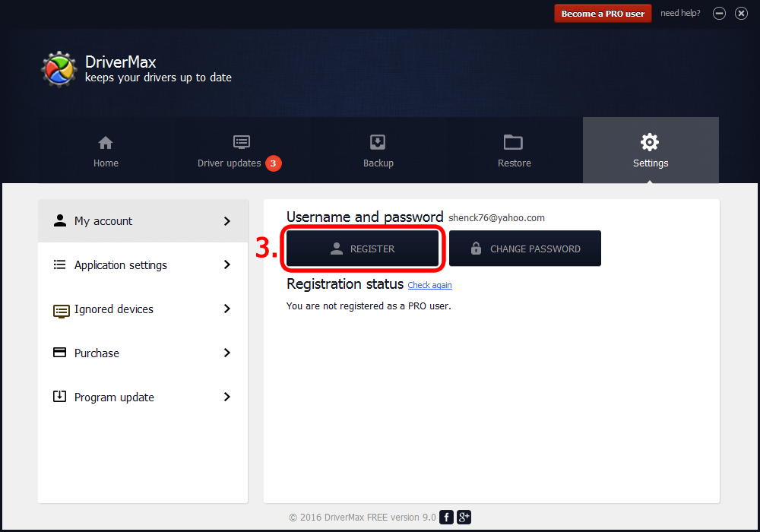Expand Ignored devices chevron arrow
The image size is (760, 532).
pyautogui.click(x=226, y=309)
